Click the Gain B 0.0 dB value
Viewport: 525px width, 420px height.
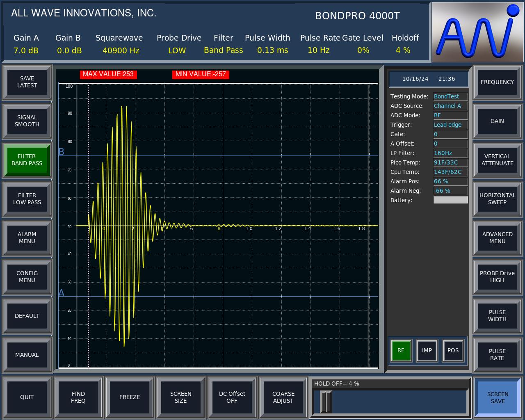69,50
